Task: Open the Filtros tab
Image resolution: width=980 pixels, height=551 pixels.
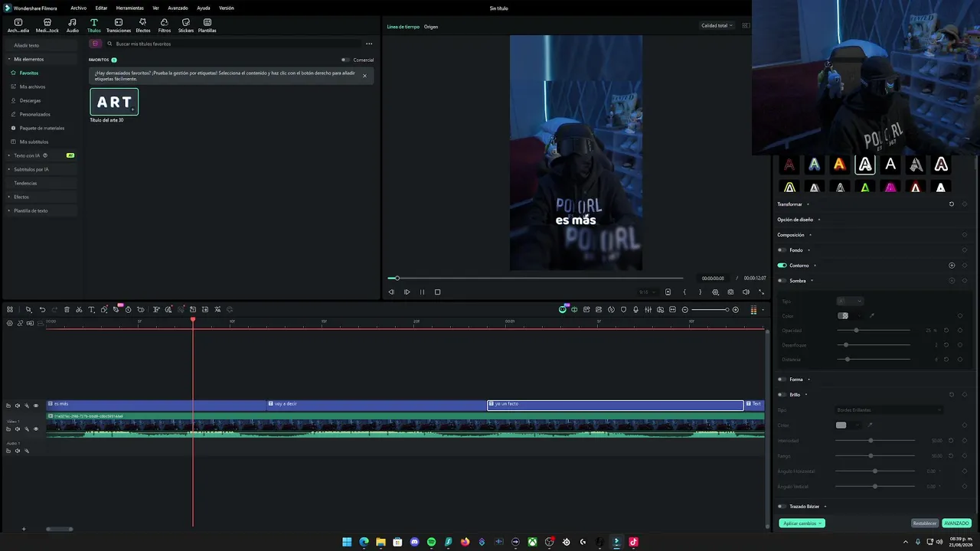Action: pyautogui.click(x=165, y=25)
